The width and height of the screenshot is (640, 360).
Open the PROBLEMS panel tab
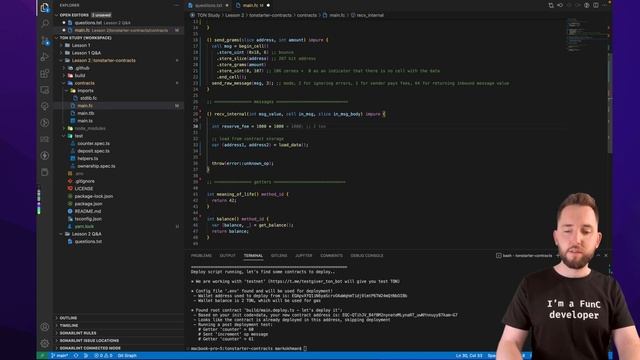pos(201,256)
